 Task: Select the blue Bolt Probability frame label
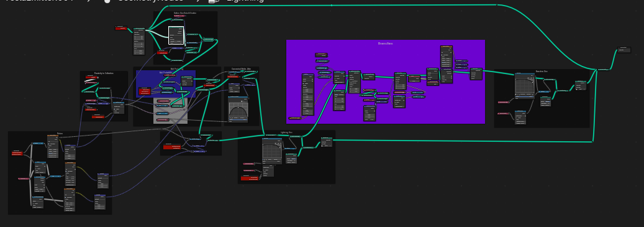point(166,72)
